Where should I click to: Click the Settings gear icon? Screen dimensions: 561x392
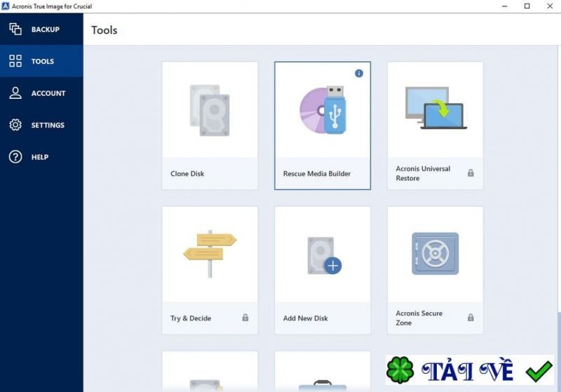[x=15, y=124]
